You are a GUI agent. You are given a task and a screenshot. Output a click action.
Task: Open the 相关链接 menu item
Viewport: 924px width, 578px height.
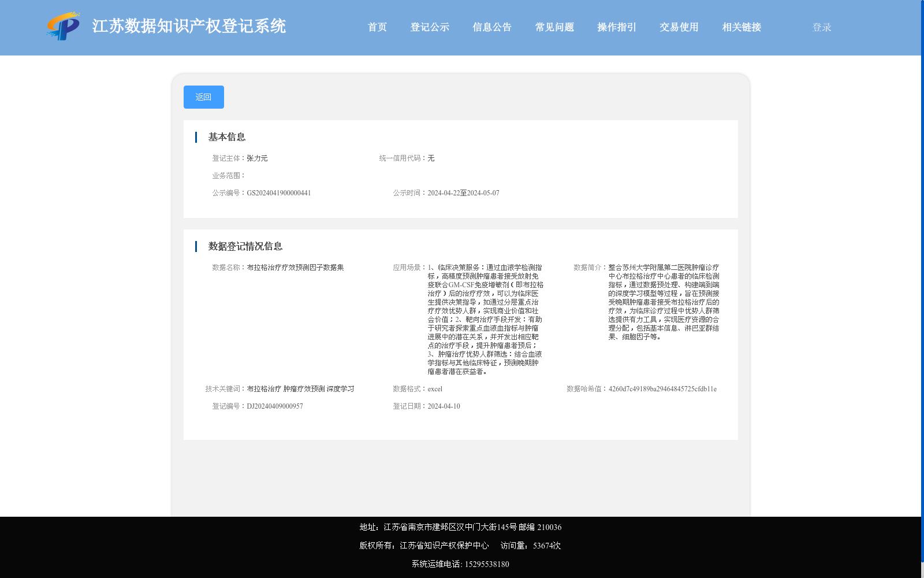click(x=742, y=27)
